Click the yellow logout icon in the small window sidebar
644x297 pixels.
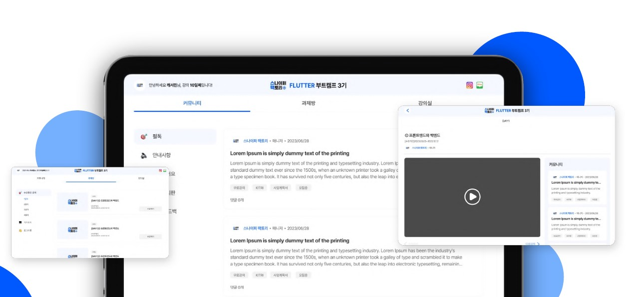pos(20,231)
